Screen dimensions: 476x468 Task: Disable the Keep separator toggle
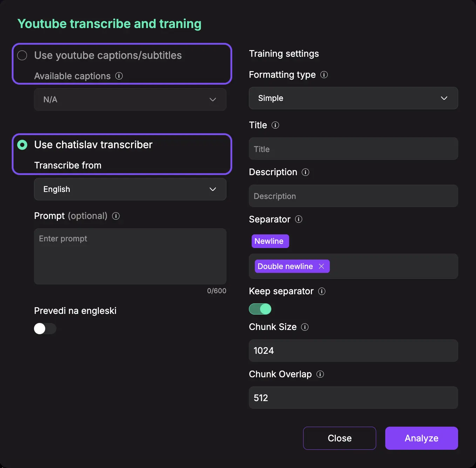pyautogui.click(x=260, y=309)
